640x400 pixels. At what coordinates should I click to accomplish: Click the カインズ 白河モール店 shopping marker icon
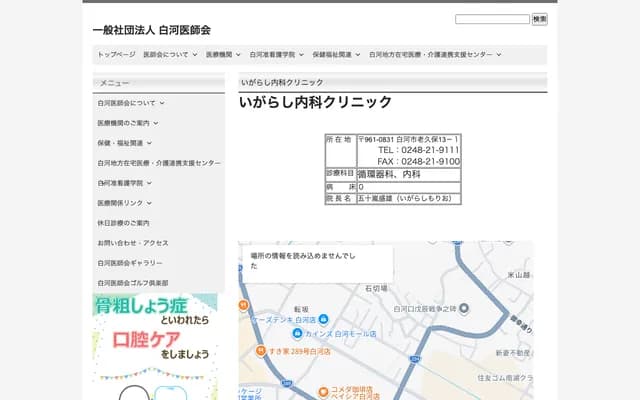point(298,333)
